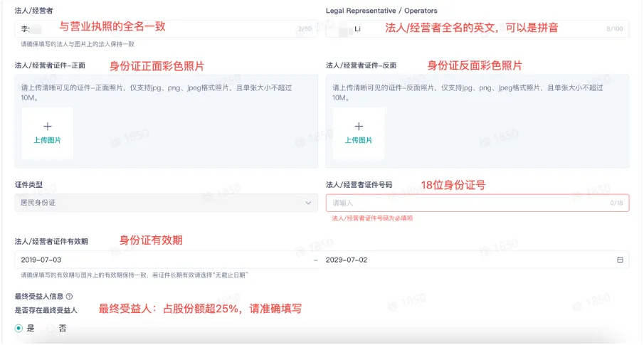Open the calendar icon of the validity period

tap(620, 260)
